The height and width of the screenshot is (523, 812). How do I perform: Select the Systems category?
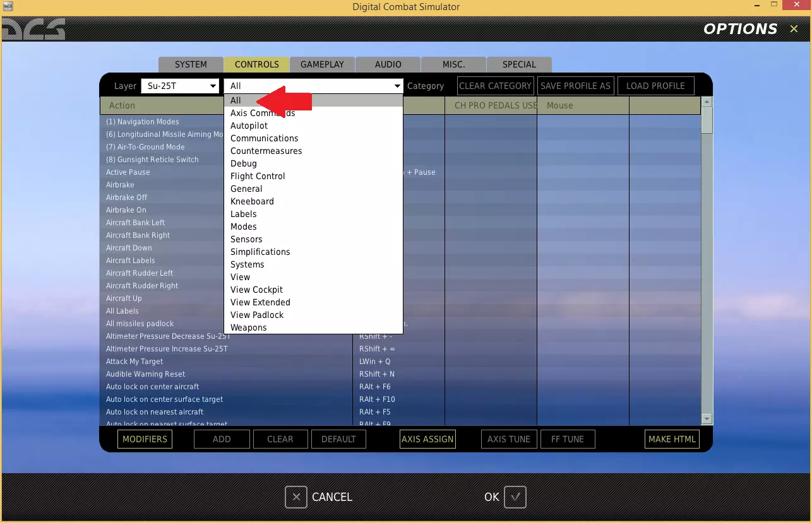(x=314, y=264)
